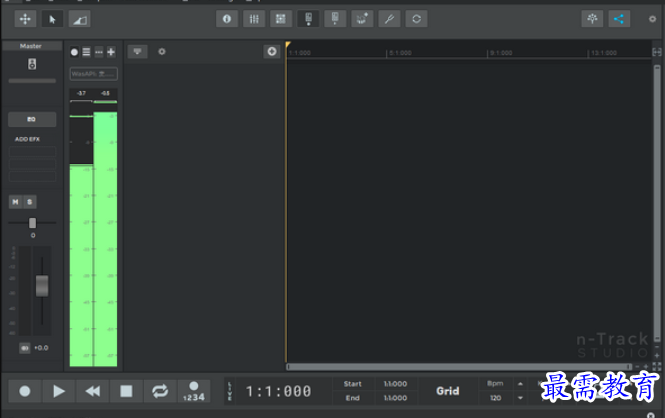Click the Master volume fader
The width and height of the screenshot is (665, 418).
click(42, 285)
